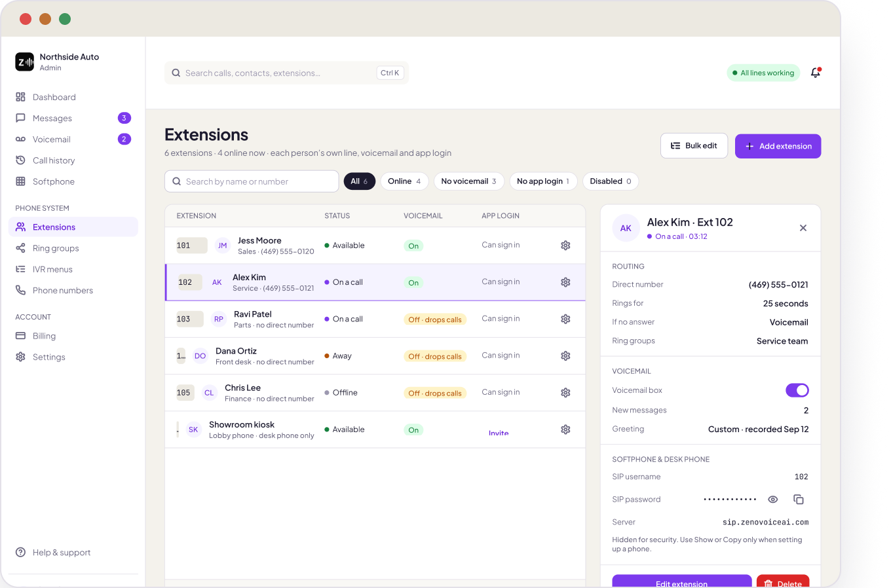Open the notifications bell icon

(815, 73)
